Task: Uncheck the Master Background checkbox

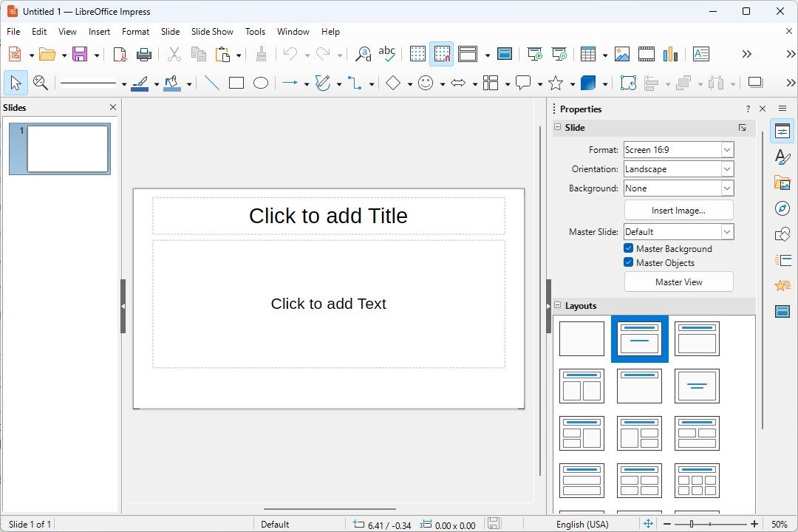Action: (x=629, y=248)
